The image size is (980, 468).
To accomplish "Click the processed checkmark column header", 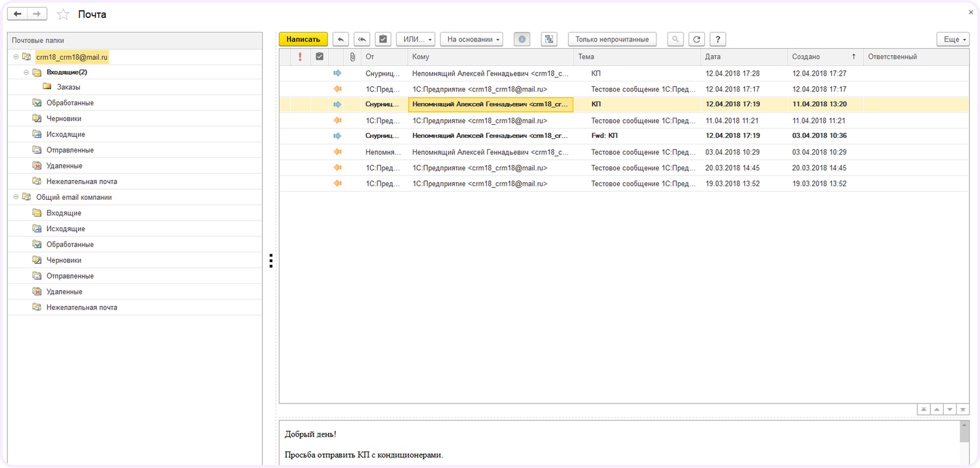I will pyautogui.click(x=319, y=57).
